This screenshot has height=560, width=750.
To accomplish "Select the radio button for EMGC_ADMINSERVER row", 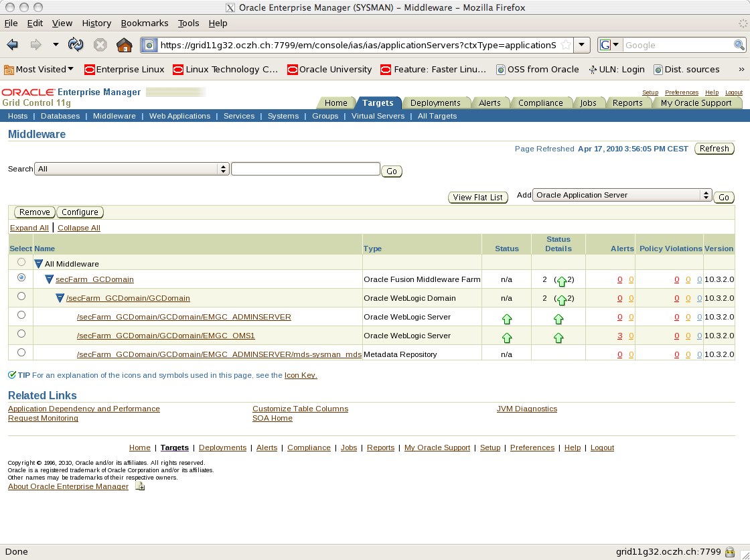I will (x=21, y=315).
